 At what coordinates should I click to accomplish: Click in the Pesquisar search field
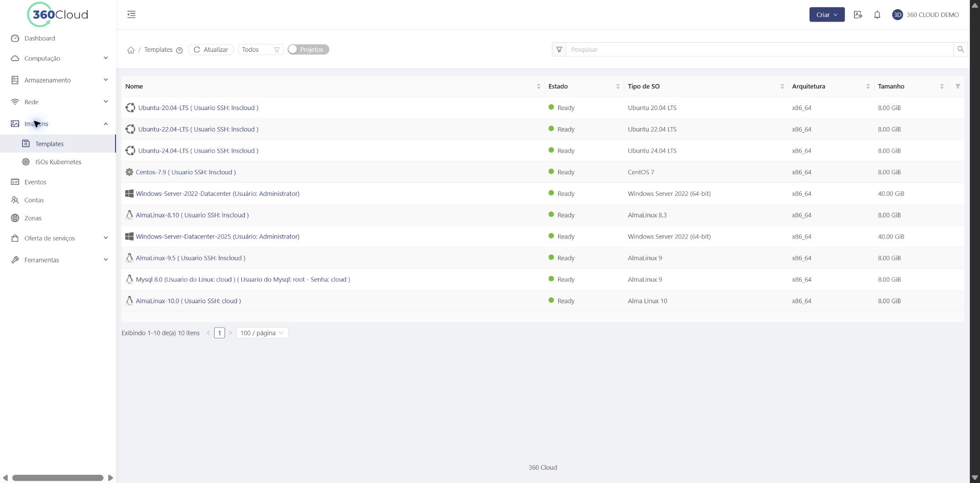tap(760, 50)
